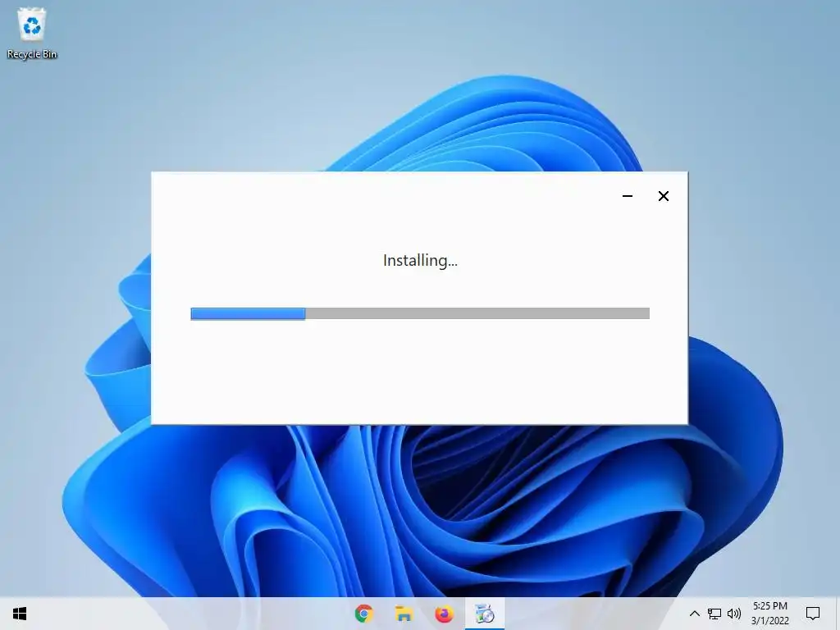Minimize the Installing dialog
Viewport: 840px width, 630px height.
(x=628, y=196)
